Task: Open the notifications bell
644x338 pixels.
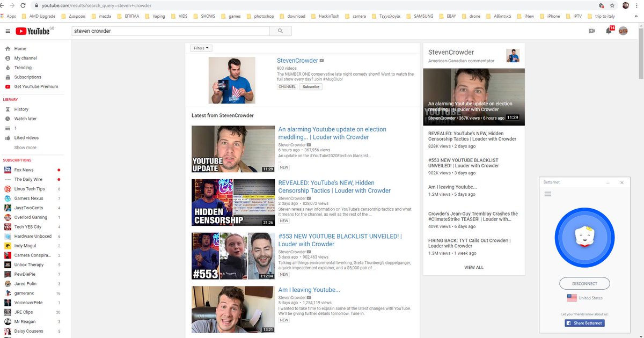Action: [608, 31]
